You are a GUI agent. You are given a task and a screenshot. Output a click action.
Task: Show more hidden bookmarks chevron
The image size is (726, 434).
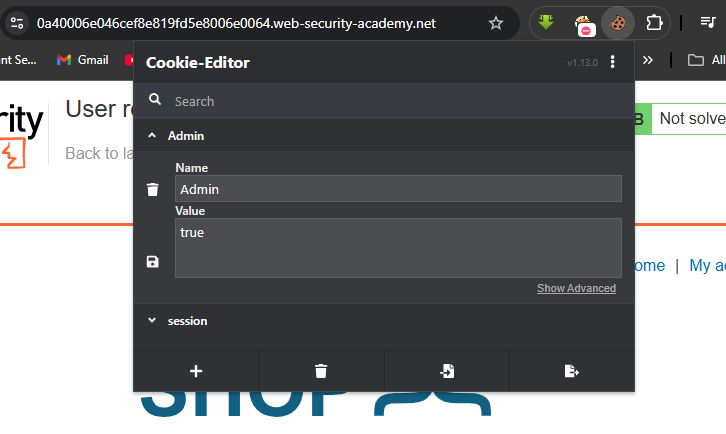647,60
